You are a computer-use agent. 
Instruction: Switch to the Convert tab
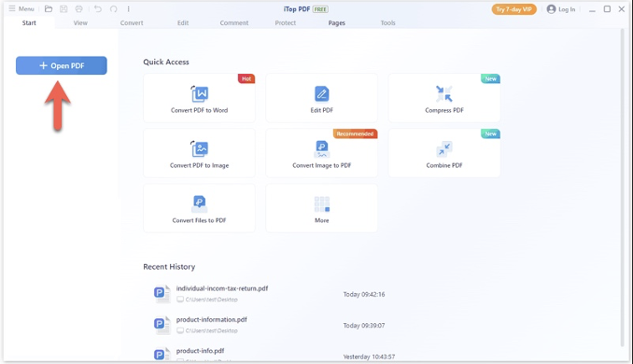[x=132, y=23]
